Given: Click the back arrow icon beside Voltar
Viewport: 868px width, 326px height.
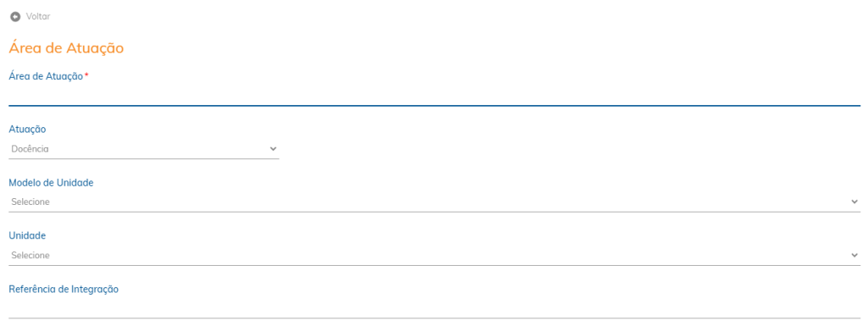Looking at the screenshot, I should (15, 17).
